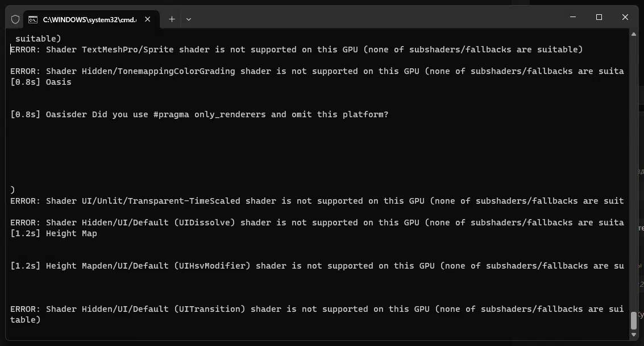Click the scrollbar down arrow

click(633, 335)
